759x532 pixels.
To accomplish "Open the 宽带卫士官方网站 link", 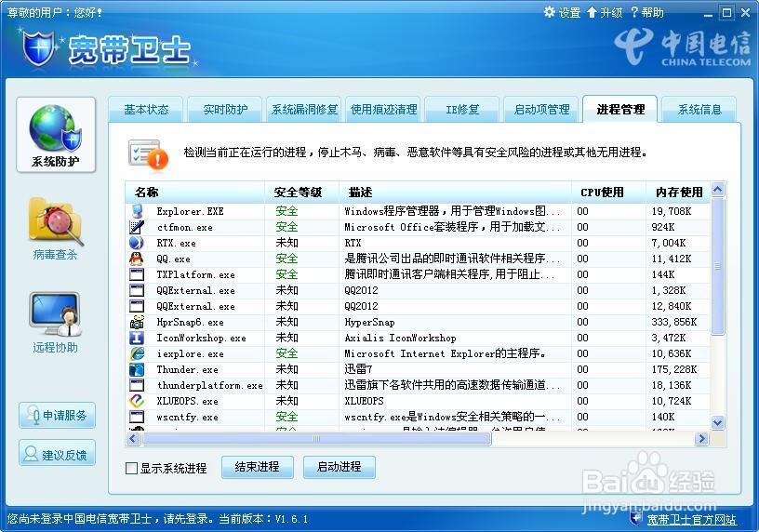I will point(692,519).
